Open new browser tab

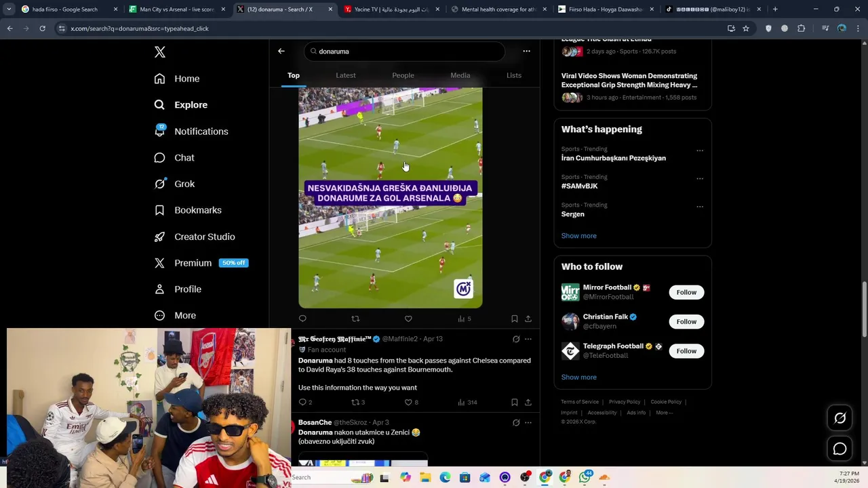pos(775,9)
